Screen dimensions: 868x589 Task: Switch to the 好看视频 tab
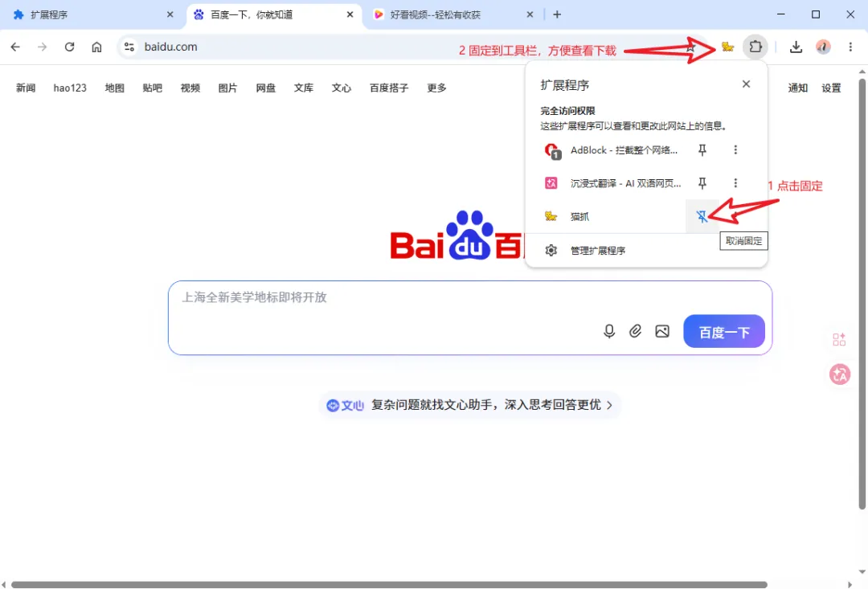click(452, 15)
